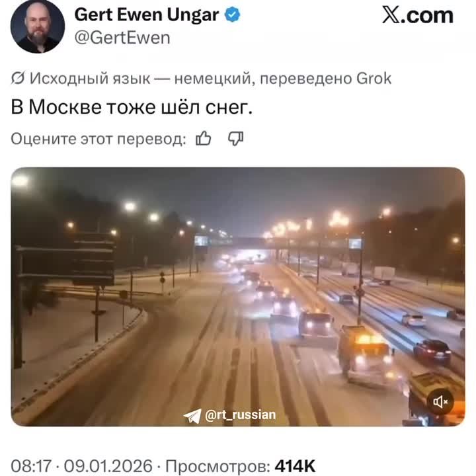
Task: Click the 'Просмотров' views label
Action: point(218,466)
